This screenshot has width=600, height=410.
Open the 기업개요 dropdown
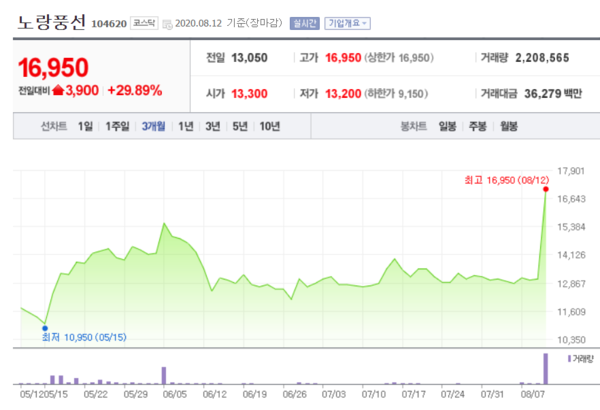[347, 23]
